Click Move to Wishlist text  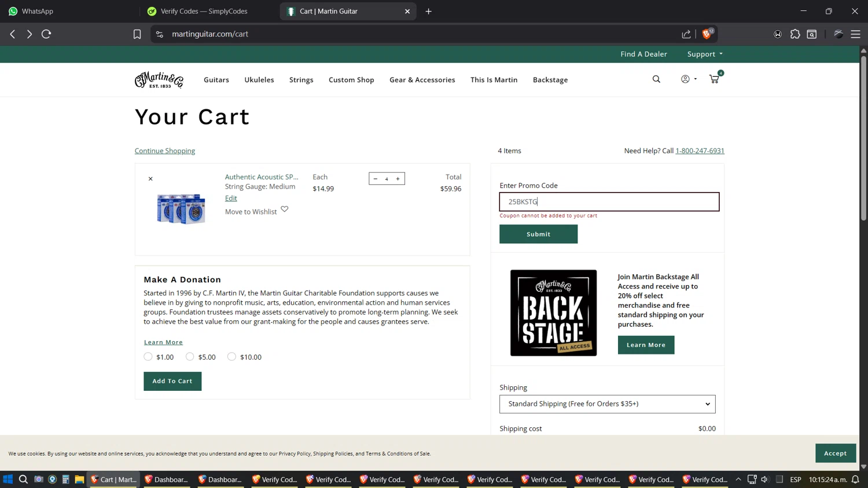click(x=251, y=212)
